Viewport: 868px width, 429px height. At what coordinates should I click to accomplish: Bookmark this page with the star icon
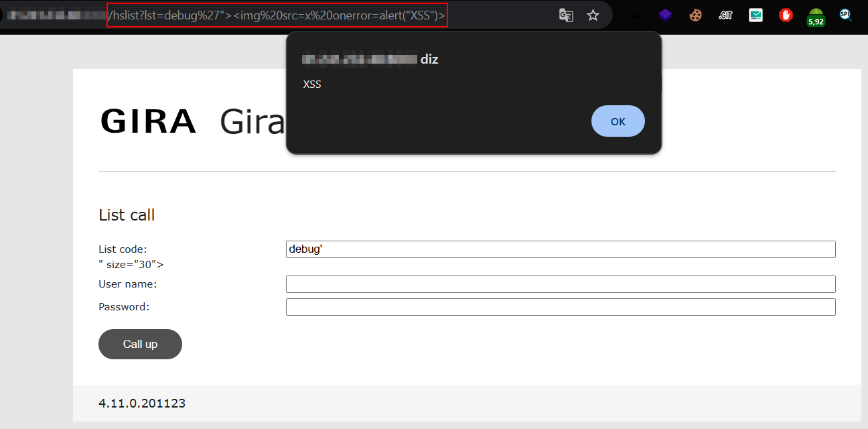click(x=593, y=15)
